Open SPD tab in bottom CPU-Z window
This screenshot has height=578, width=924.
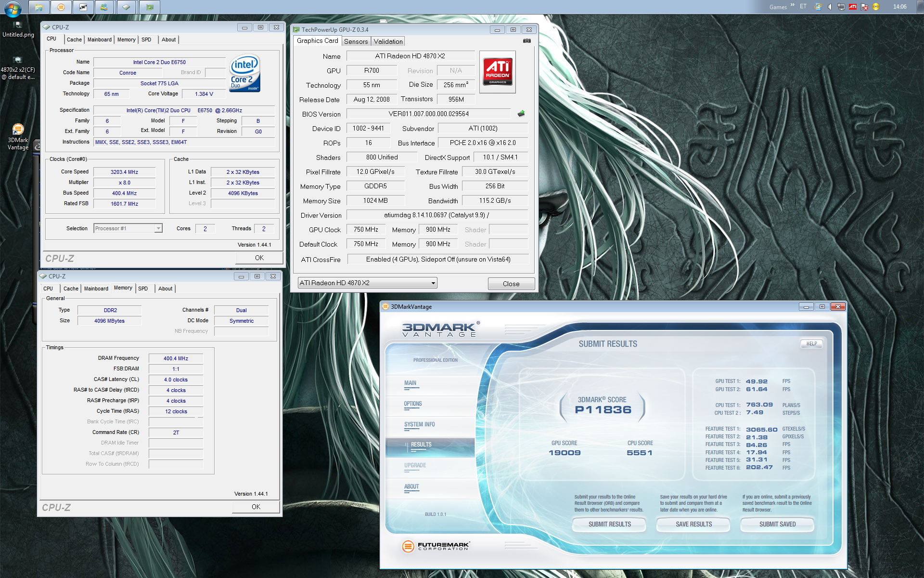pos(143,289)
